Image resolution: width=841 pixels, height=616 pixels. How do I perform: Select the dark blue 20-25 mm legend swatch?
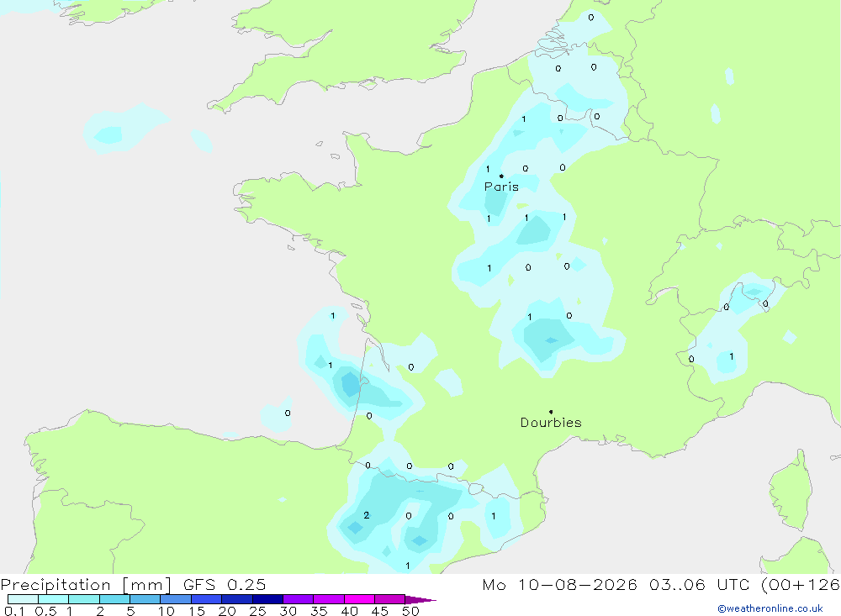tap(236, 599)
